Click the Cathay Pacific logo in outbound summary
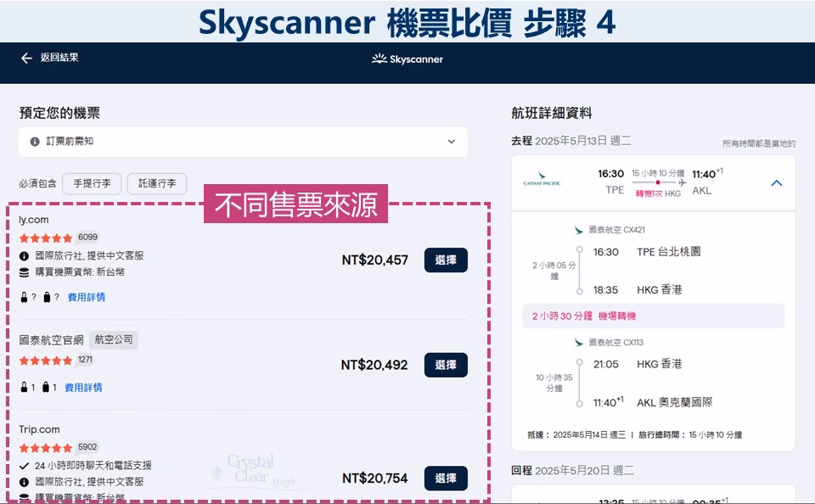 click(x=542, y=179)
